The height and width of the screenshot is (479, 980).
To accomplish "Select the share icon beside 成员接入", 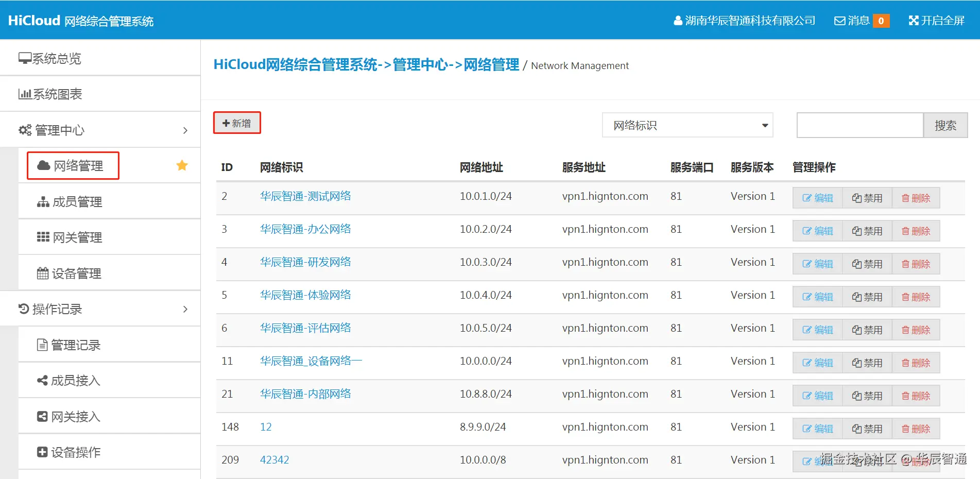I will pyautogui.click(x=43, y=380).
